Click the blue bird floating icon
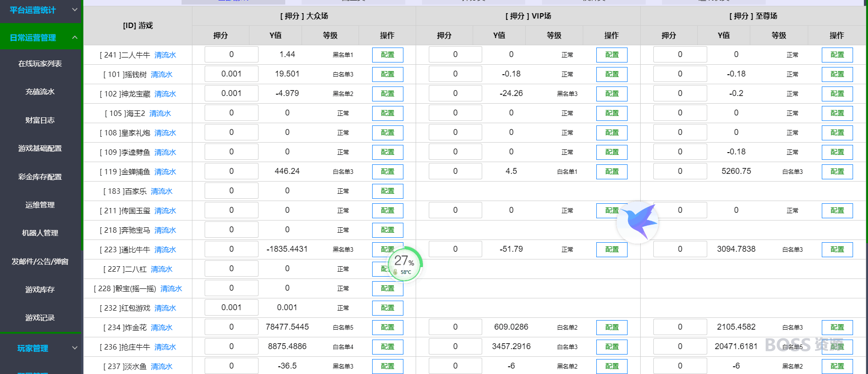The image size is (868, 374). tap(638, 222)
